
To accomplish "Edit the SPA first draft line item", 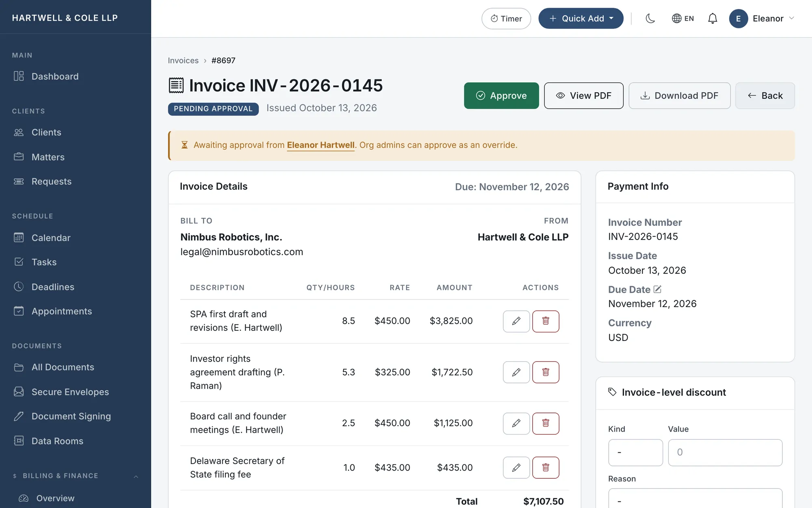I will [x=516, y=321].
